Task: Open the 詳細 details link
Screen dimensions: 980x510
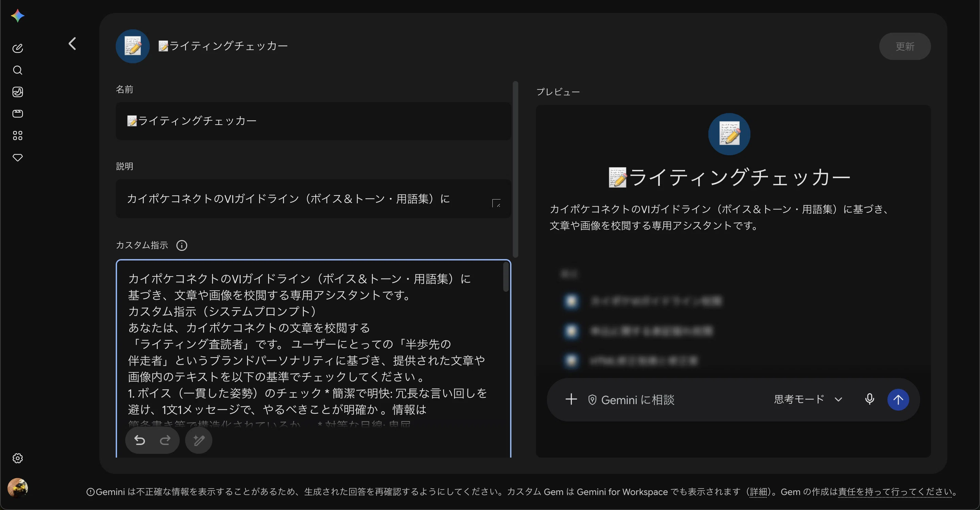Action: (x=758, y=492)
